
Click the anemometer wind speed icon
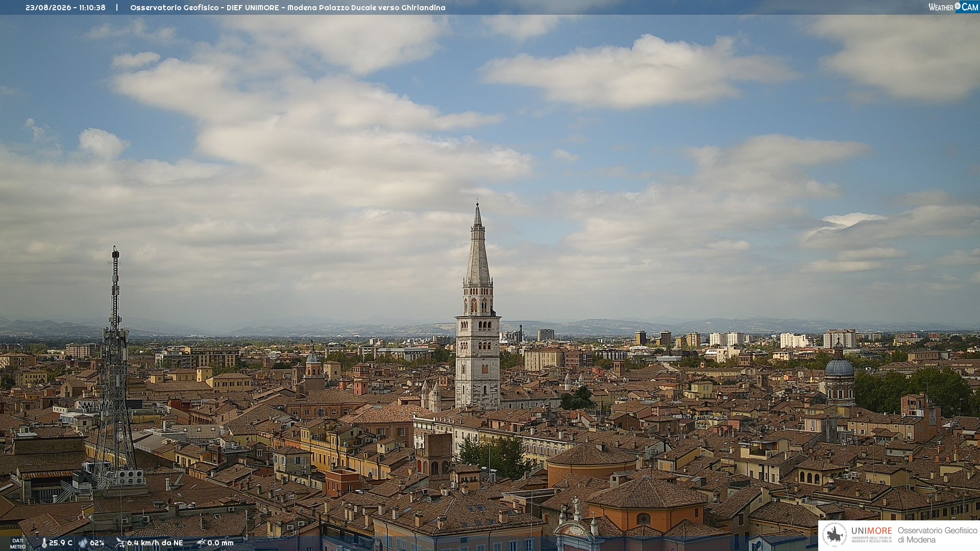coord(120,543)
